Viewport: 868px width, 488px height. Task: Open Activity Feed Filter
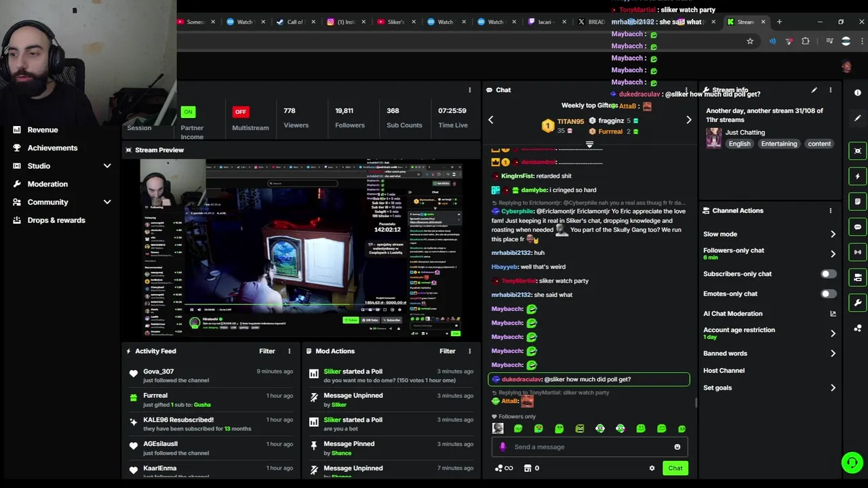coord(267,351)
